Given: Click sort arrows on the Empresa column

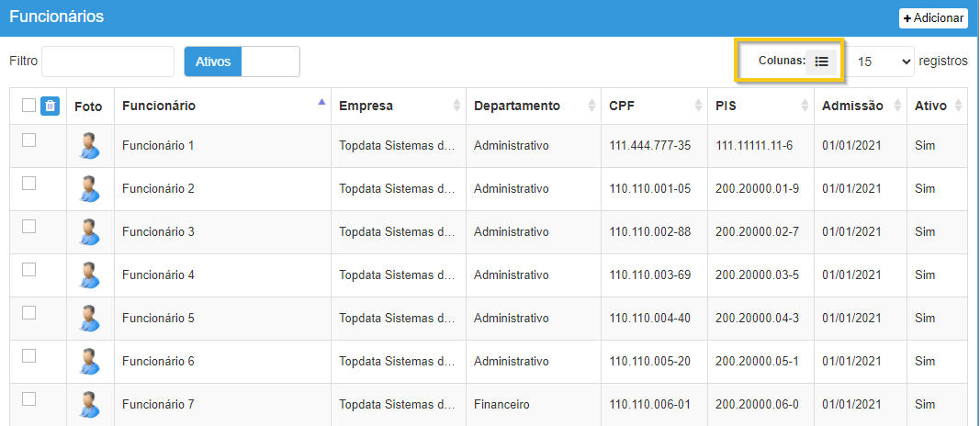Looking at the screenshot, I should coord(456,106).
